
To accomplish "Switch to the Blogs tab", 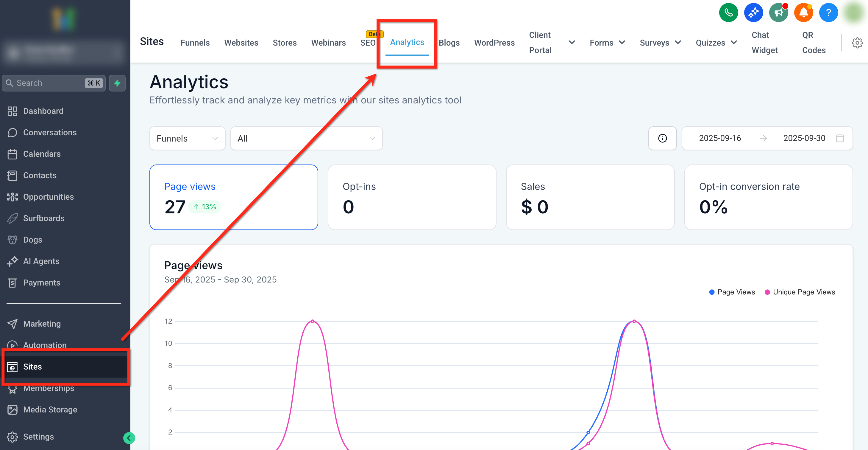I will [x=449, y=43].
